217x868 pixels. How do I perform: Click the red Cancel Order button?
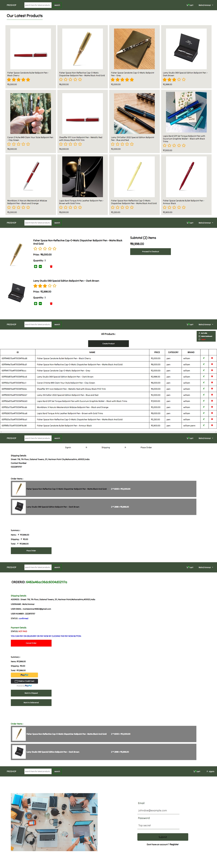pos(31,643)
